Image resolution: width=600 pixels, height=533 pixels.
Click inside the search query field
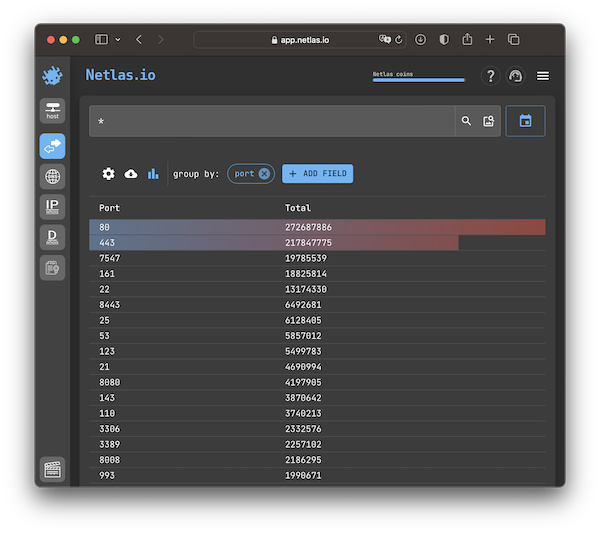click(x=270, y=121)
